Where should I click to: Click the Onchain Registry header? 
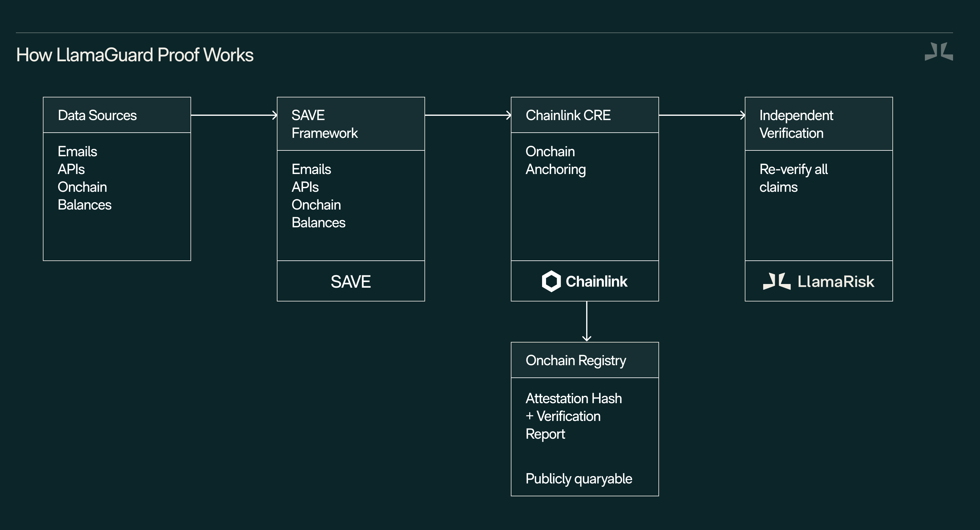point(576,360)
